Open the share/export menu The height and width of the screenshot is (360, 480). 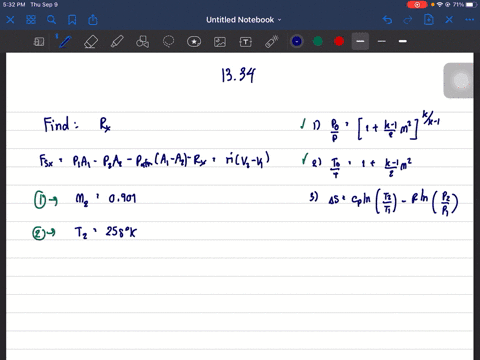tap(93, 20)
